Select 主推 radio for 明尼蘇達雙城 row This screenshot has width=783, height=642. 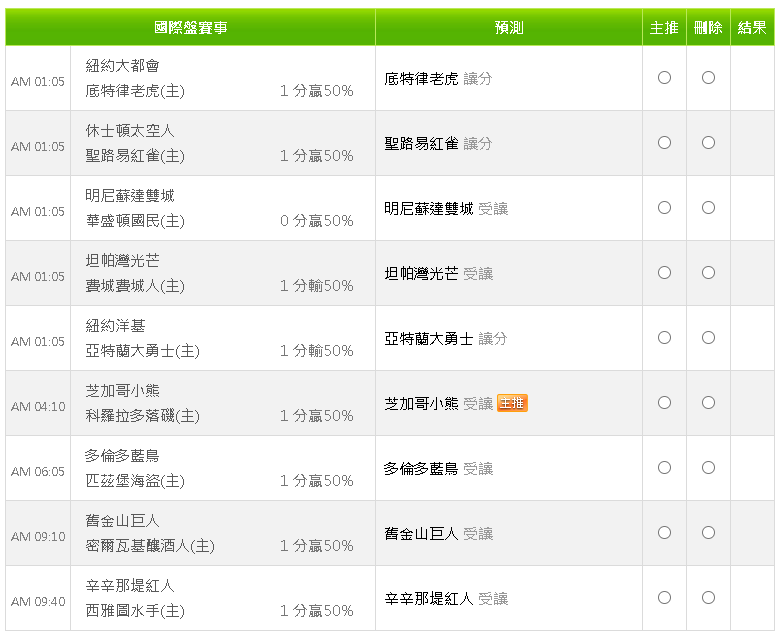pos(664,208)
